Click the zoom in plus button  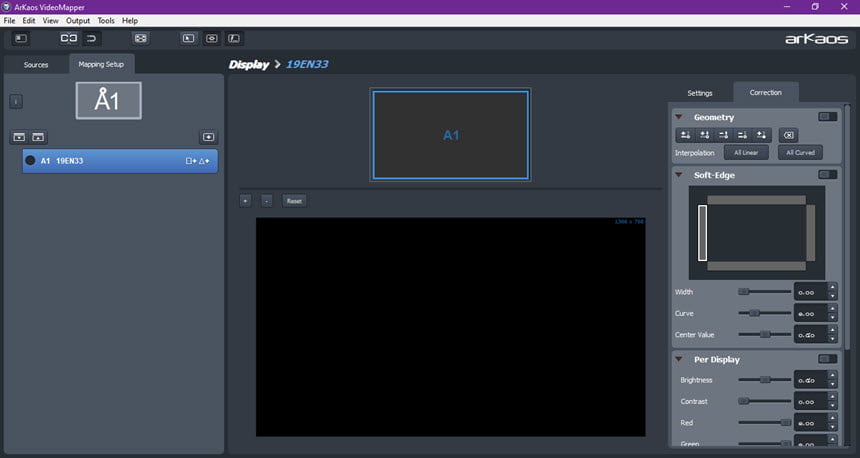coord(245,201)
